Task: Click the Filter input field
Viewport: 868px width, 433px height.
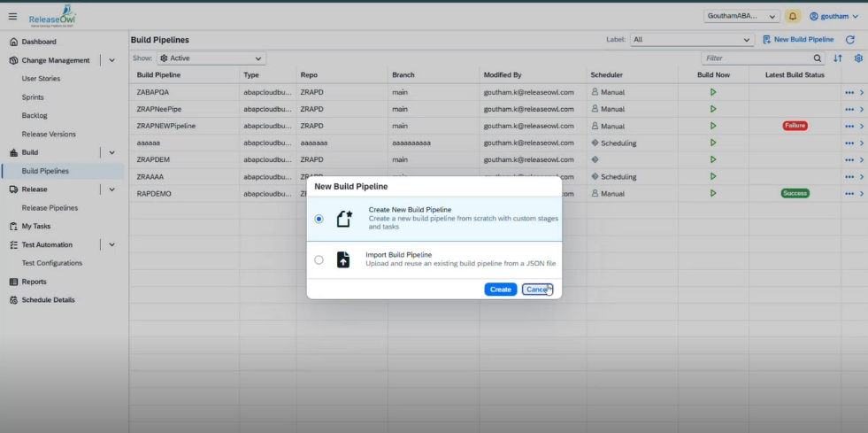Action: coord(755,58)
